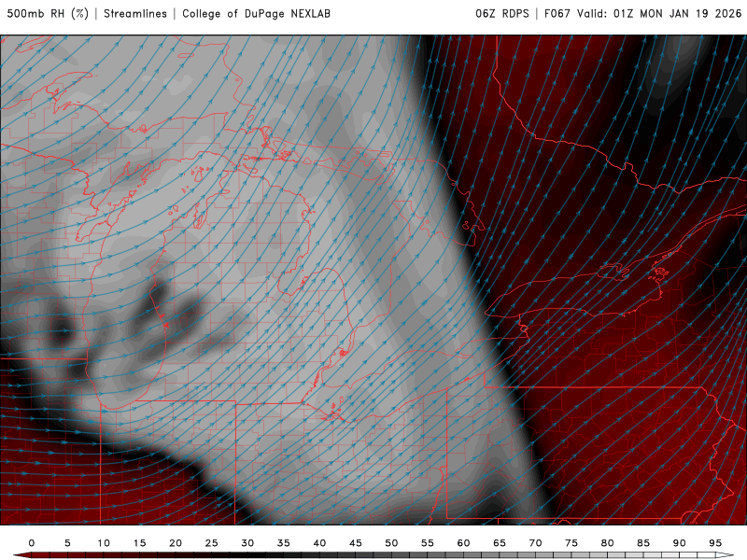Click the "MON JAN 19 2026" date text

(691, 13)
